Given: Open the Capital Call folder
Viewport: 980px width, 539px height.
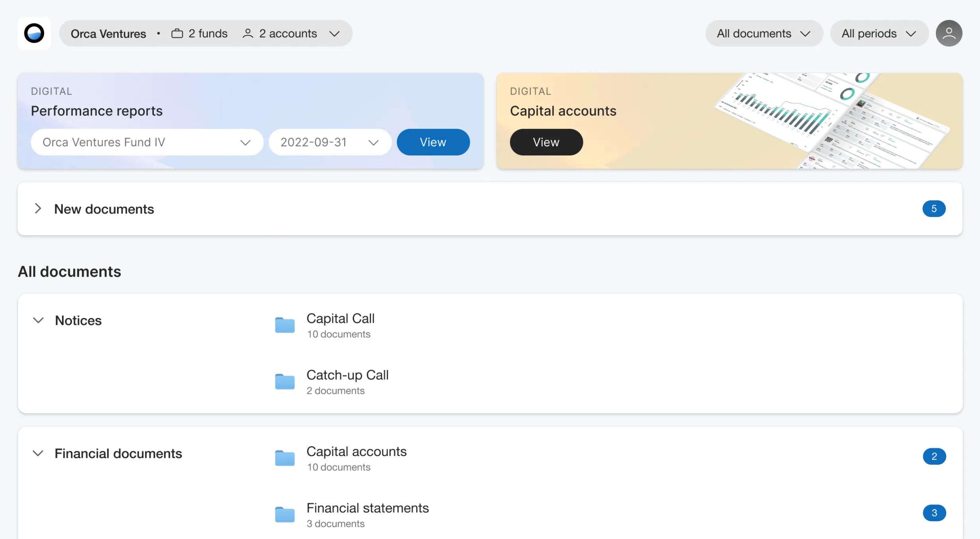Looking at the screenshot, I should pos(340,318).
